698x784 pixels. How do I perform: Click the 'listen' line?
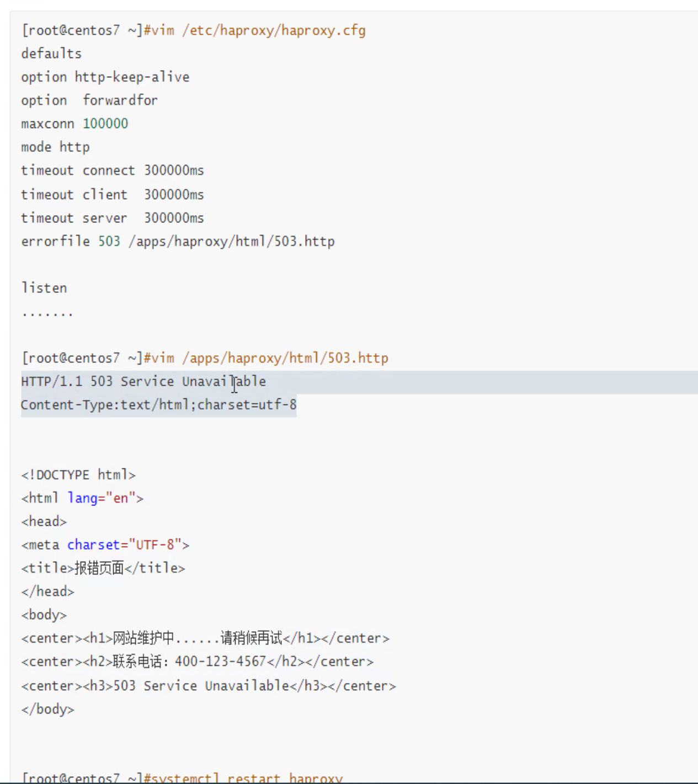point(44,288)
